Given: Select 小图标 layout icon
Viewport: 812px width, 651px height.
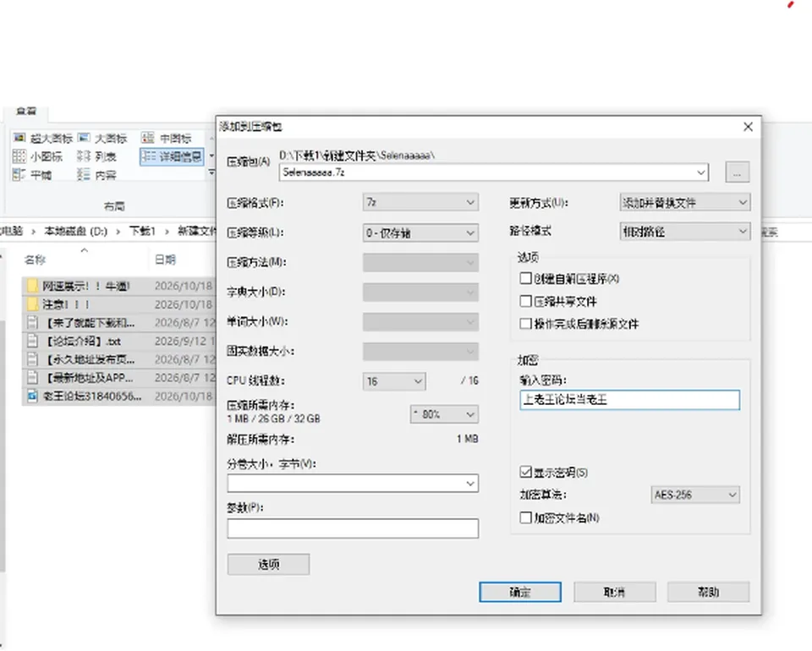Looking at the screenshot, I should coord(19,156).
